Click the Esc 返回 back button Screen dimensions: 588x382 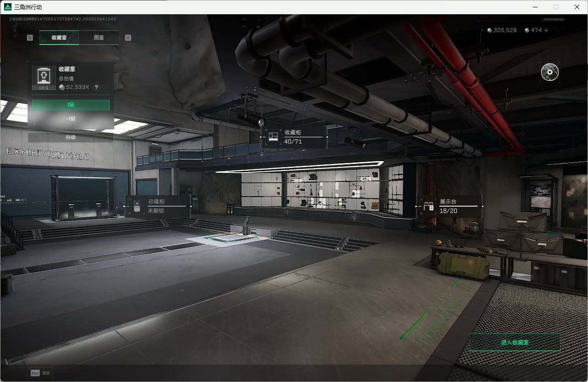[x=40, y=373]
